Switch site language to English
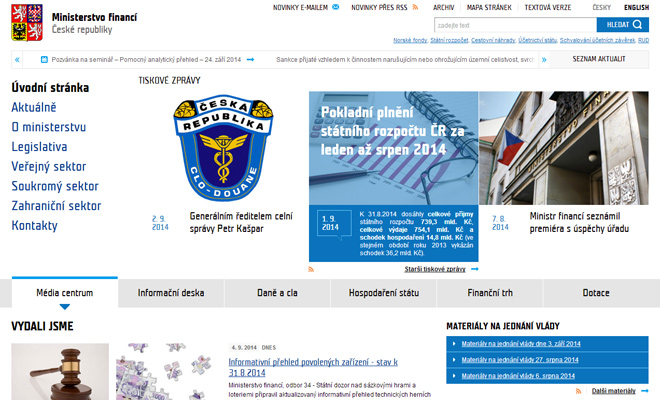The height and width of the screenshot is (400, 660). pyautogui.click(x=636, y=8)
